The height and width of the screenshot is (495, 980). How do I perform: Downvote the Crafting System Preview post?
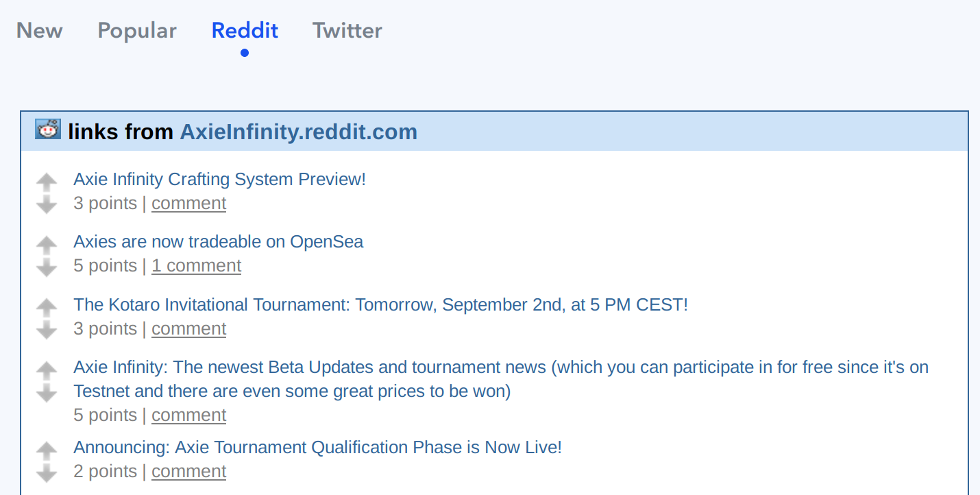click(47, 204)
